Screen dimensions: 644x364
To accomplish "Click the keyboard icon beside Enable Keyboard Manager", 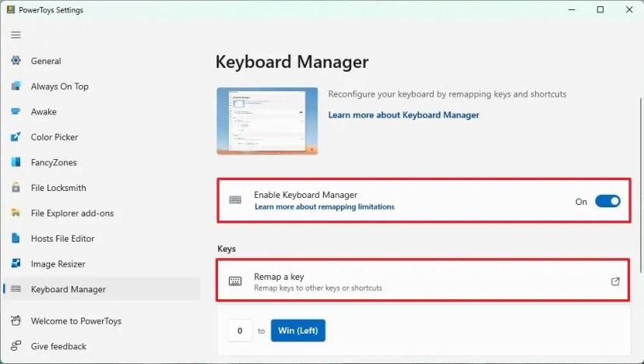I will pos(235,200).
